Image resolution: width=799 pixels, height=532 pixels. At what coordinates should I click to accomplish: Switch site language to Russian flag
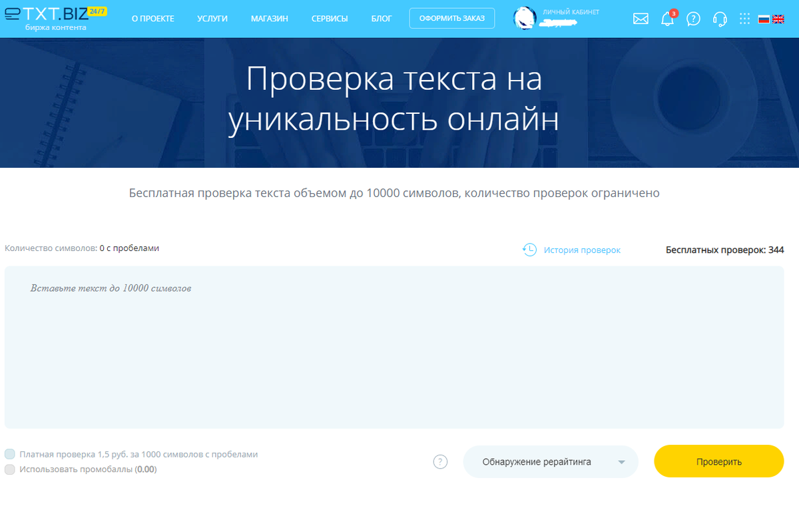[x=763, y=19]
